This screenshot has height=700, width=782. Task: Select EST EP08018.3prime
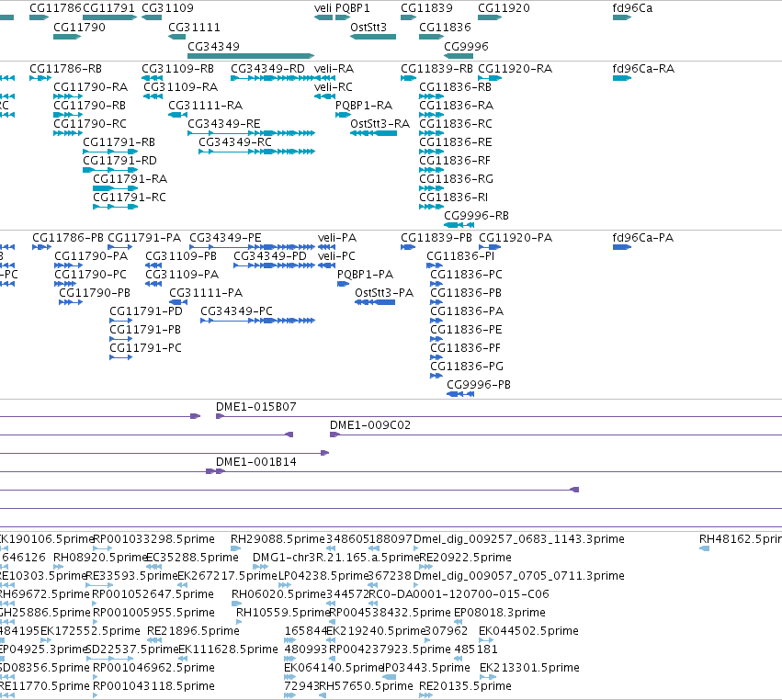tap(500, 612)
